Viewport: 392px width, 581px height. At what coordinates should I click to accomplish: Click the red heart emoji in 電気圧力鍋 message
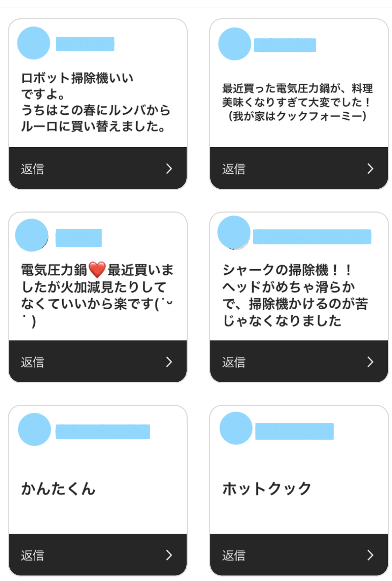click(97, 270)
